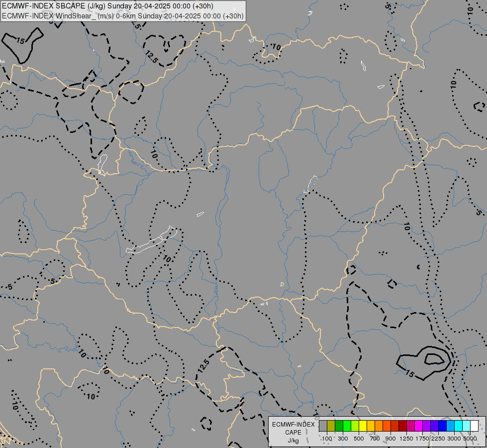Pick the dark maroon red legend swatch

[403, 426]
